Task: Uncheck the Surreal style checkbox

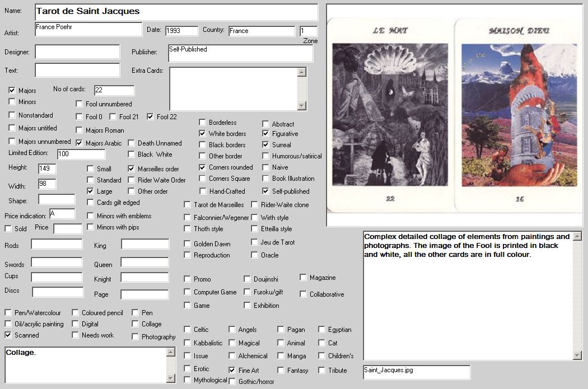Action: pos(265,145)
